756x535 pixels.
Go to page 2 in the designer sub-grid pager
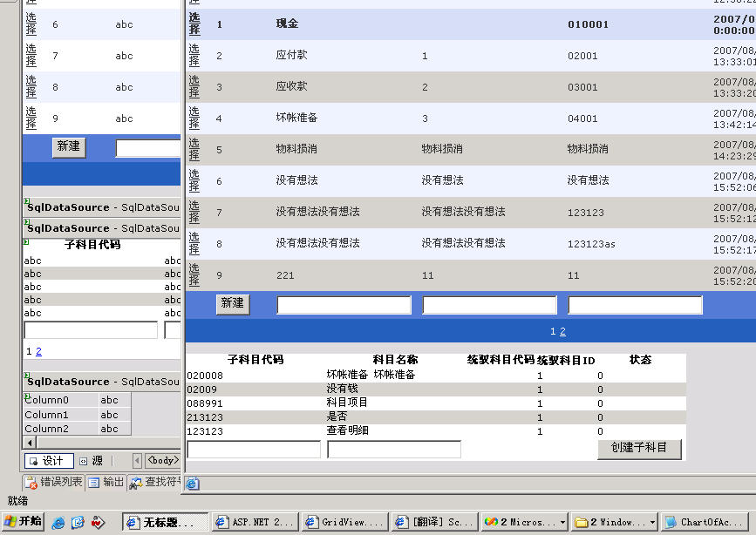click(x=38, y=351)
